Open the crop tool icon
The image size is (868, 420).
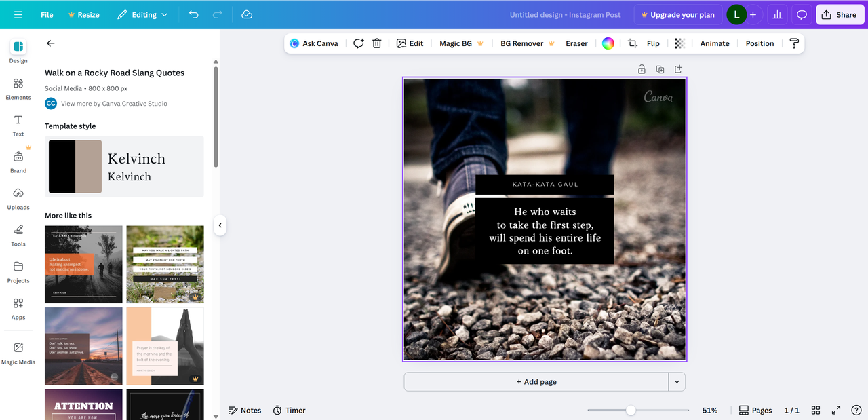(x=632, y=43)
